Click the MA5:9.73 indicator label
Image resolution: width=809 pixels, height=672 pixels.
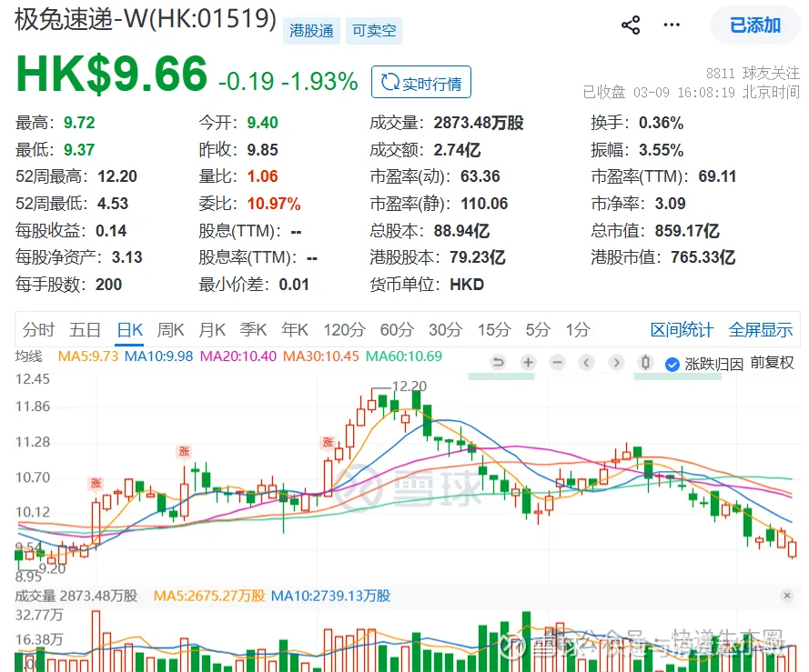tap(88, 356)
